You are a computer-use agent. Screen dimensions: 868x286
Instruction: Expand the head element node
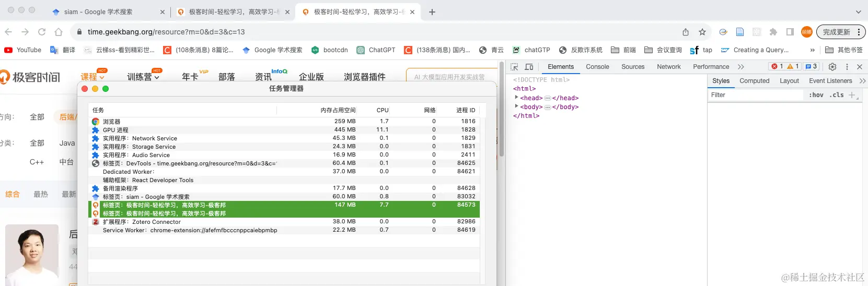click(516, 98)
